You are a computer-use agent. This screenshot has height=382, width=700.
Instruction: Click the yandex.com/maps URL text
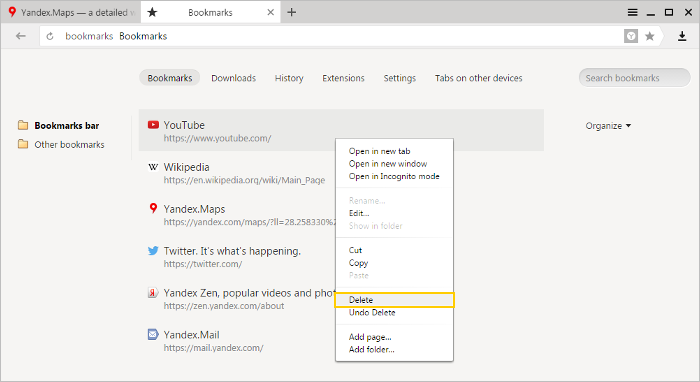pos(249,222)
